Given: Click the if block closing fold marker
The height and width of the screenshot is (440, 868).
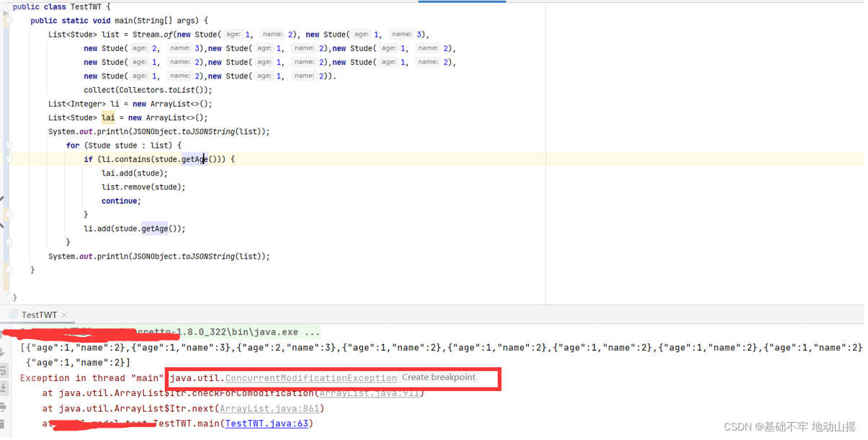Looking at the screenshot, I should pos(9,215).
